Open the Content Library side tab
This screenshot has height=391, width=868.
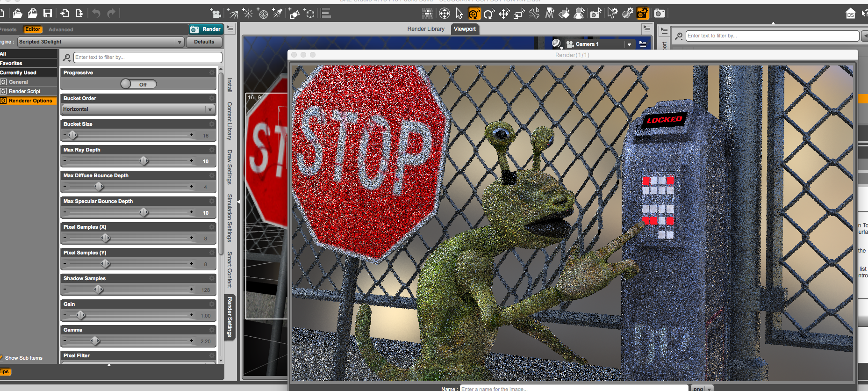[x=230, y=121]
